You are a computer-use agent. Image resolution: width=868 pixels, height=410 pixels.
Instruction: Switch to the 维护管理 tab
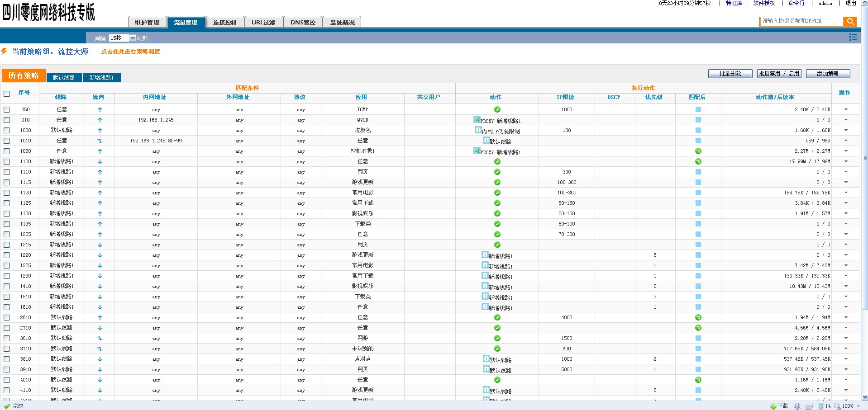(x=147, y=22)
